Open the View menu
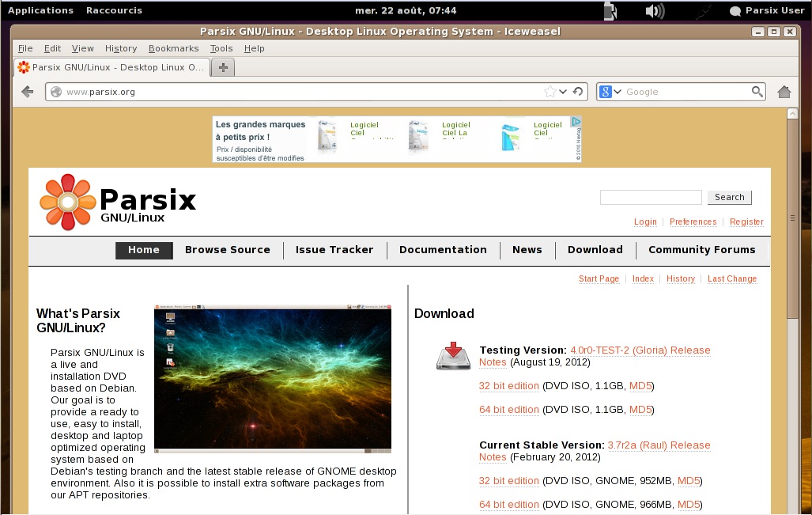This screenshot has height=515, width=812. coord(83,48)
